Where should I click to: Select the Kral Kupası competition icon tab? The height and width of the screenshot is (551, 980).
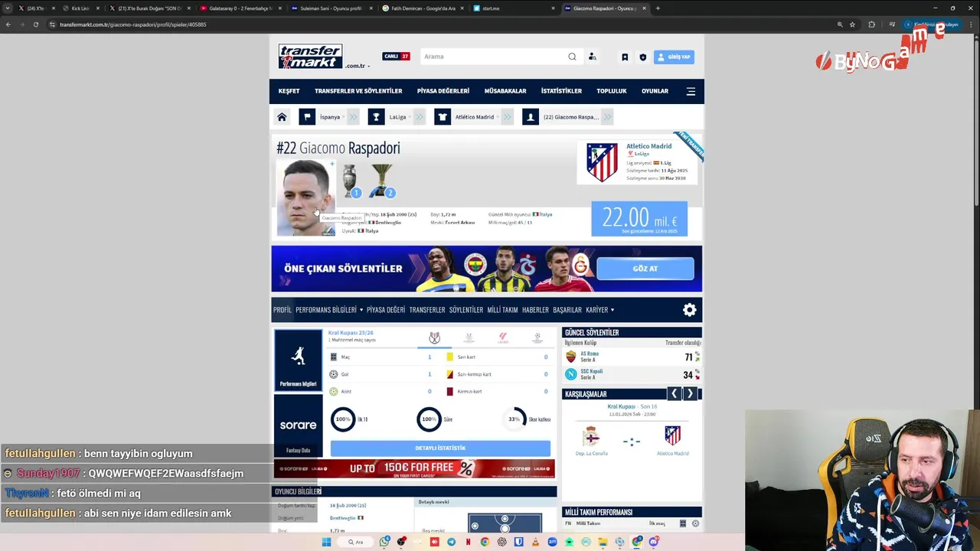(434, 337)
